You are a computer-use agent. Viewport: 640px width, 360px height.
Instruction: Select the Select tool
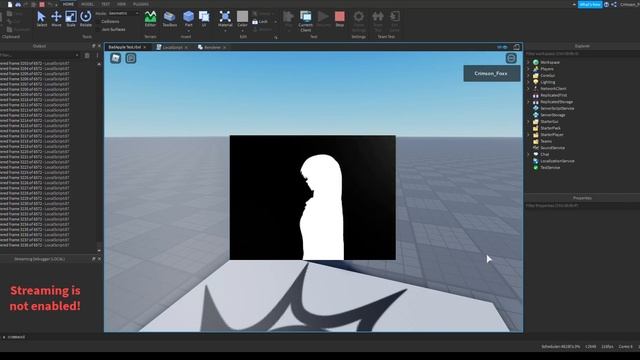coord(41,19)
